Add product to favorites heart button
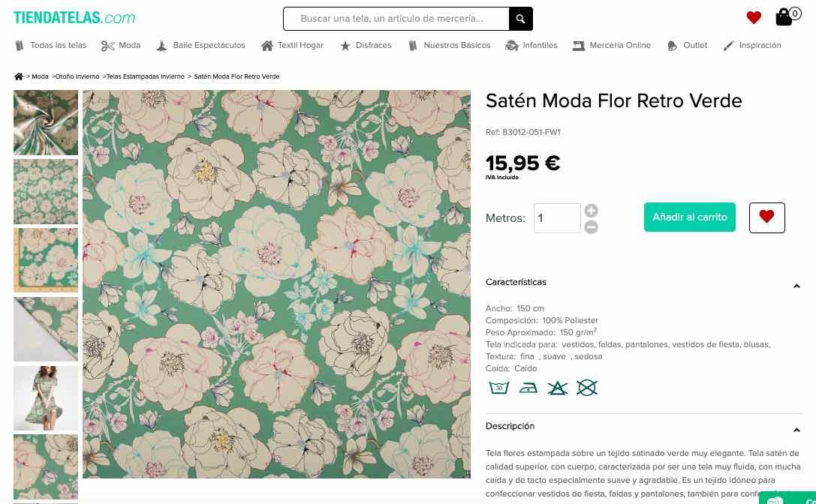 coord(766,217)
